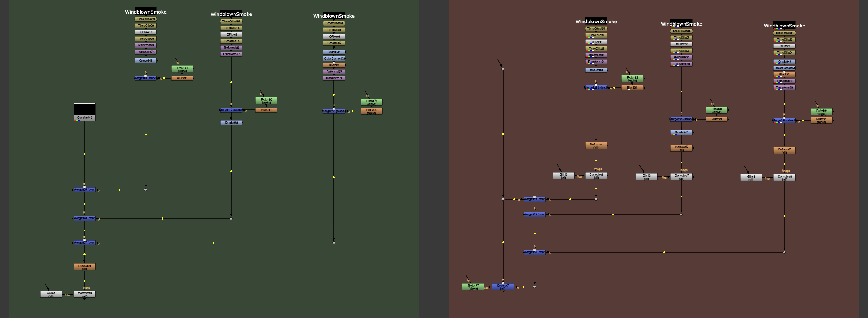Select the Glint1 node
The width and height of the screenshot is (868, 318).
pos(751,177)
